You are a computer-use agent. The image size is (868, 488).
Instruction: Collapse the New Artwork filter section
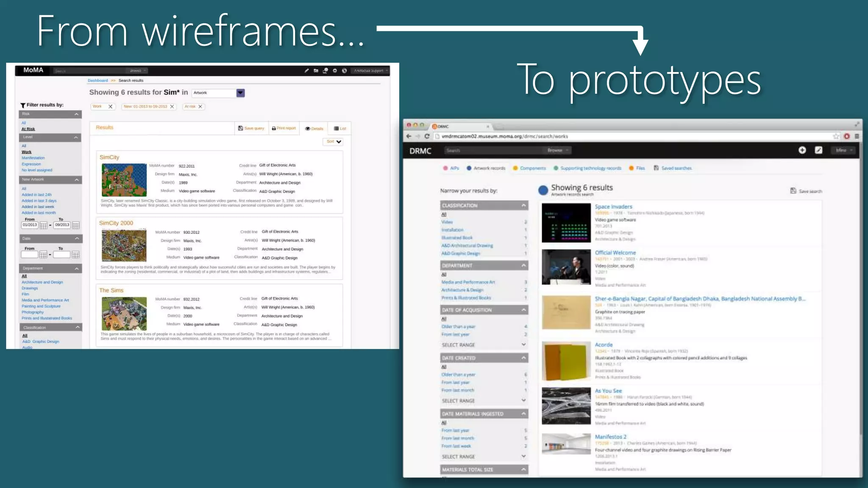(x=77, y=180)
